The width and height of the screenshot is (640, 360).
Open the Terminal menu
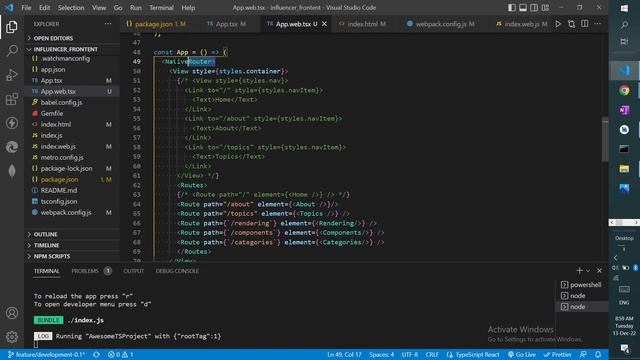click(161, 8)
